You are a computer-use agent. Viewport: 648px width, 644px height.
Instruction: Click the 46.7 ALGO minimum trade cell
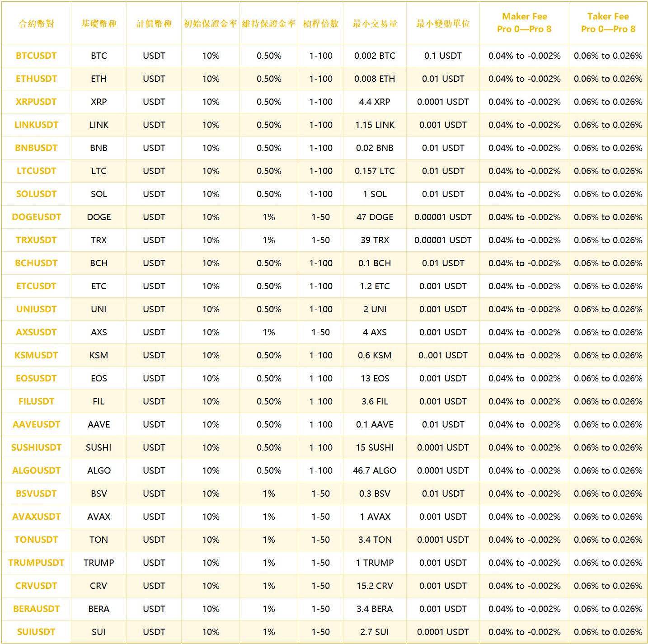[375, 470]
